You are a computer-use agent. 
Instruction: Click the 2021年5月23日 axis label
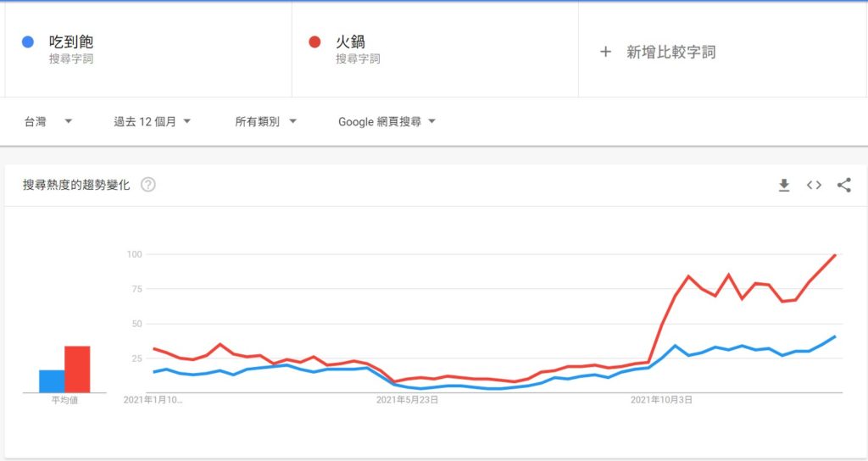(407, 398)
